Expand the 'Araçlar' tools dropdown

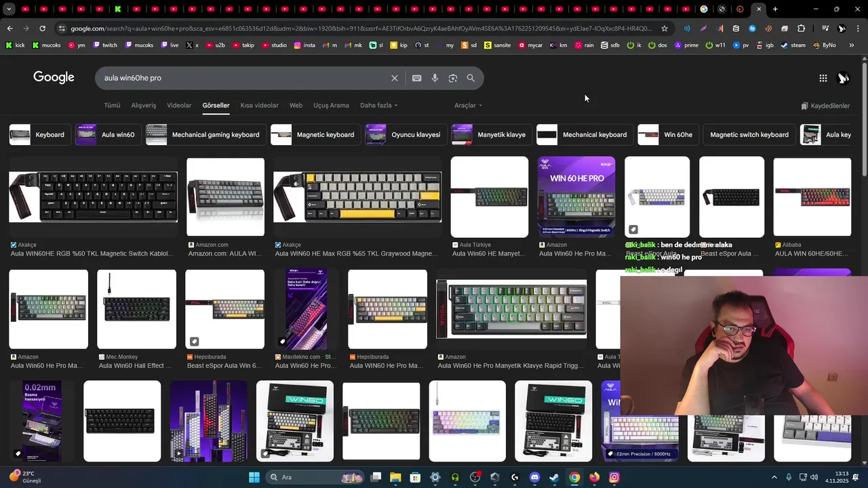click(468, 106)
